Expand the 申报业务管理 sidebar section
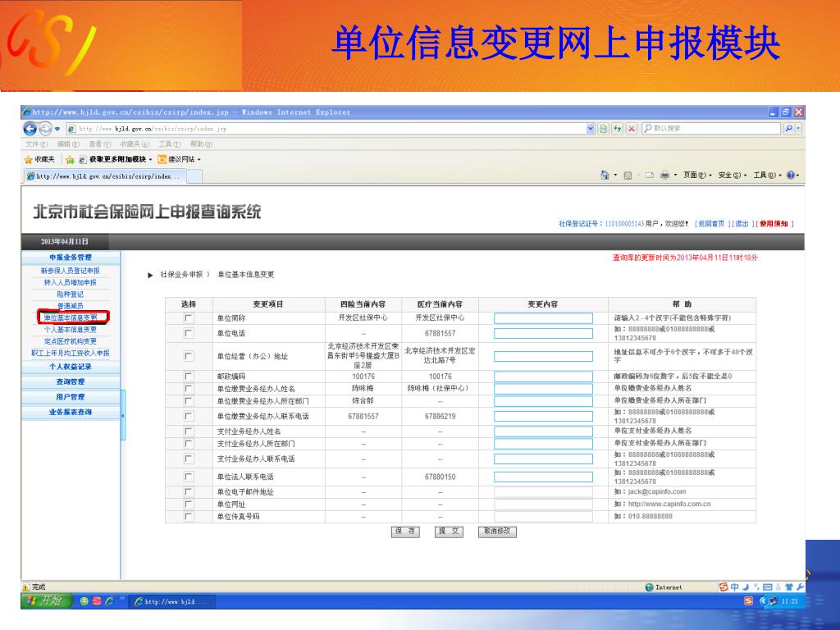This screenshot has height=630, width=840. pyautogui.click(x=71, y=258)
